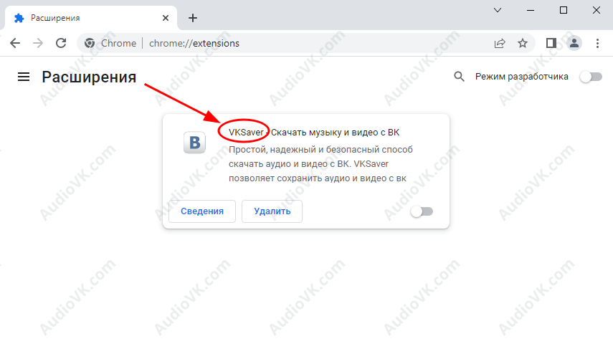613x364 pixels.
Task: Go back with the browser back arrow
Action: pos(15,43)
